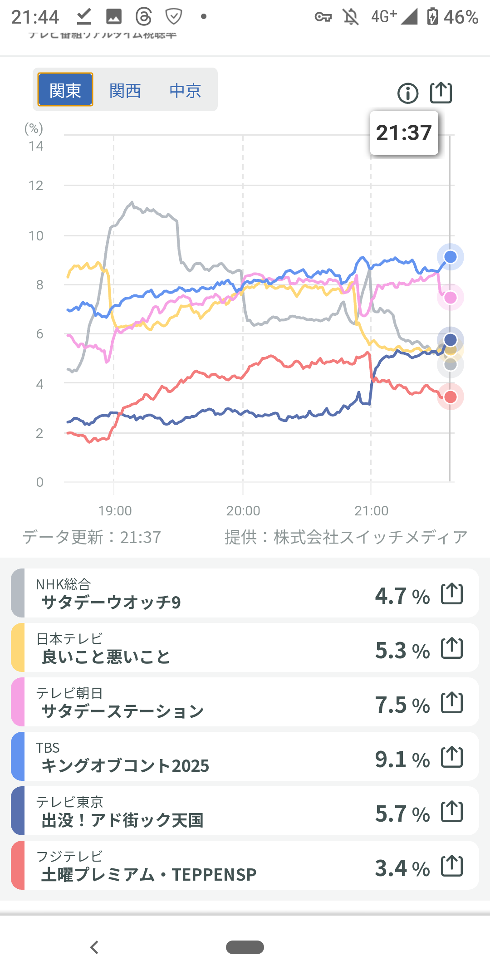Open the chart info icon
The height and width of the screenshot is (980, 490).
407,93
